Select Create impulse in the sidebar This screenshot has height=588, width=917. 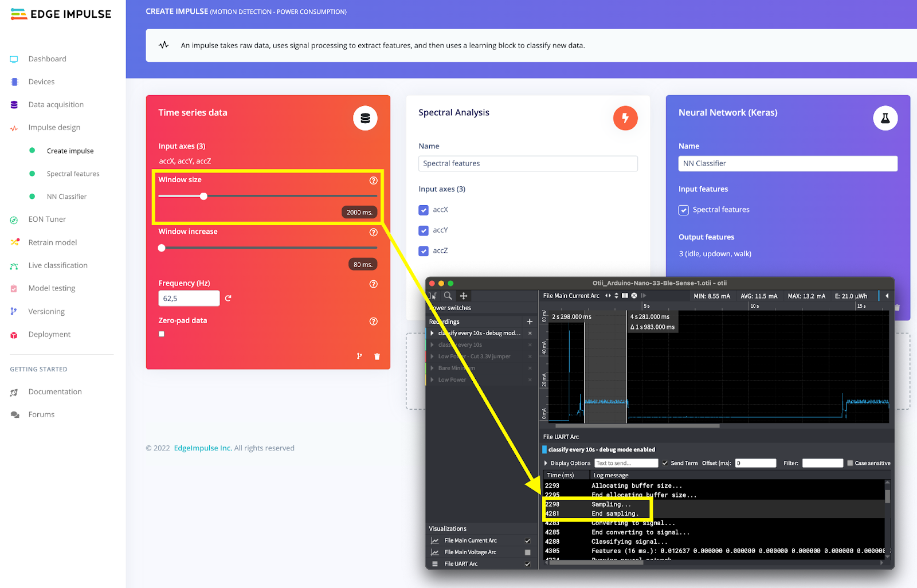70,151
